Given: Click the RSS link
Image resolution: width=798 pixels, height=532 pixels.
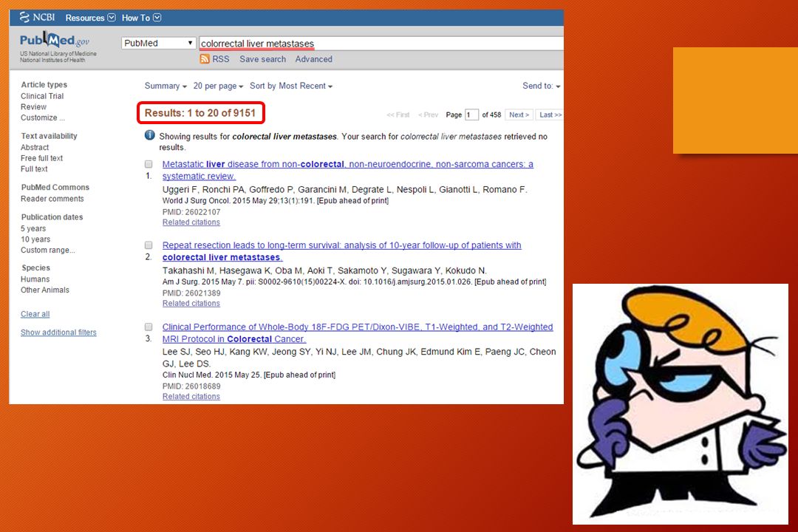Looking at the screenshot, I should [220, 59].
